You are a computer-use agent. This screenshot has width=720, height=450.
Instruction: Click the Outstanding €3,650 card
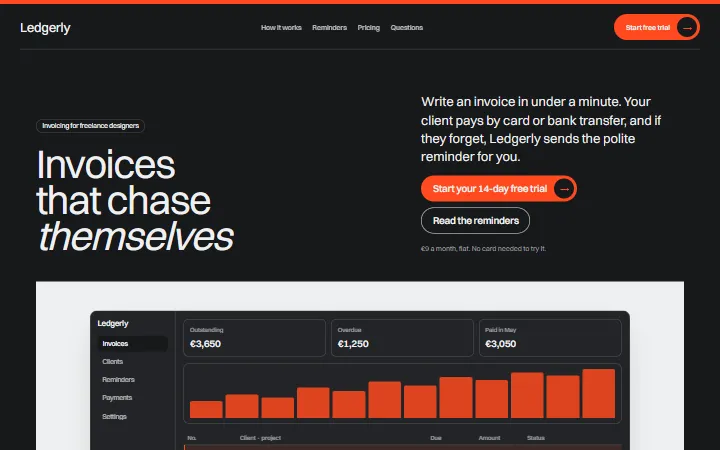(254, 338)
